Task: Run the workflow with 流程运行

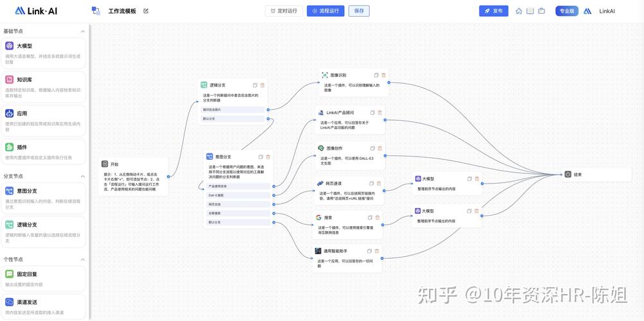Action: pyautogui.click(x=326, y=11)
